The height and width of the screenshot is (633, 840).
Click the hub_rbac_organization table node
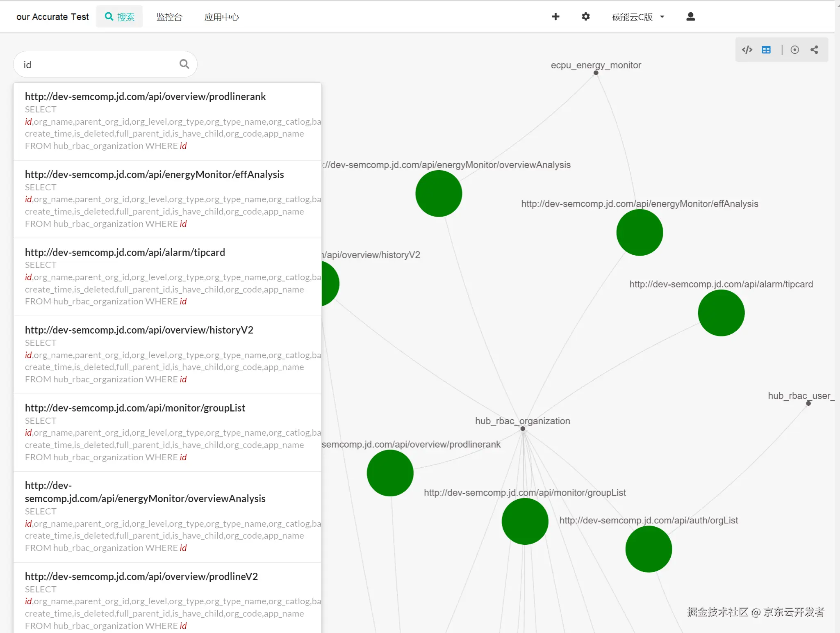click(523, 429)
